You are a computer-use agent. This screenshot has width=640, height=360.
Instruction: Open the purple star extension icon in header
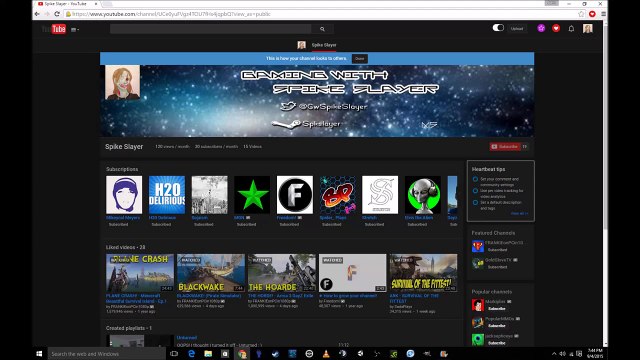541,28
